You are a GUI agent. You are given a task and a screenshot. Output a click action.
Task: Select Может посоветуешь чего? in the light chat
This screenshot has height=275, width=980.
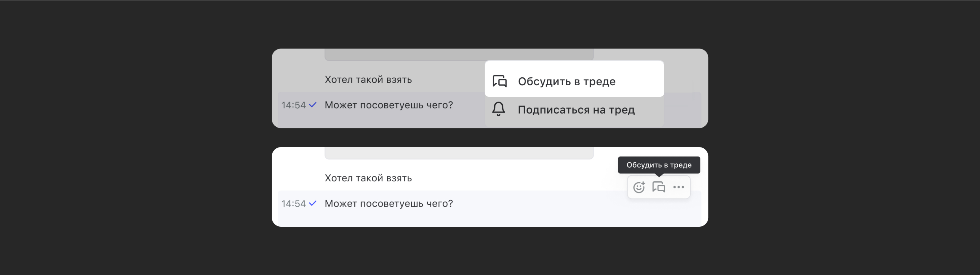(x=388, y=204)
